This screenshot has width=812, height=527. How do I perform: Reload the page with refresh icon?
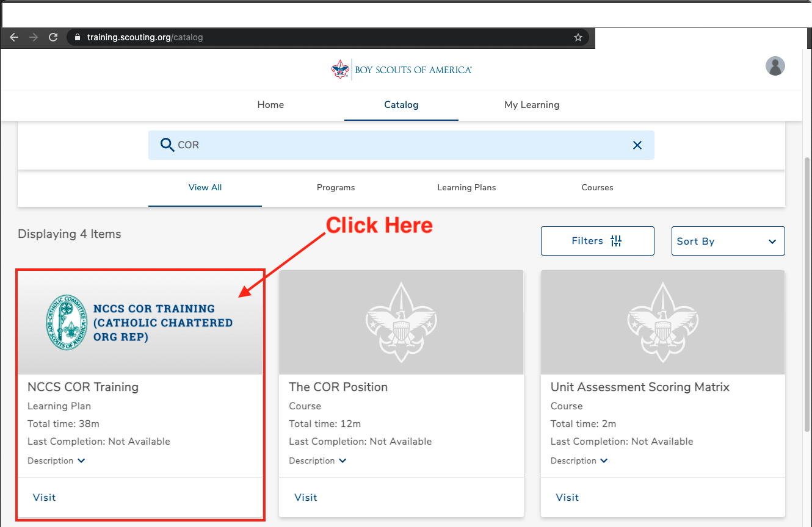point(53,37)
